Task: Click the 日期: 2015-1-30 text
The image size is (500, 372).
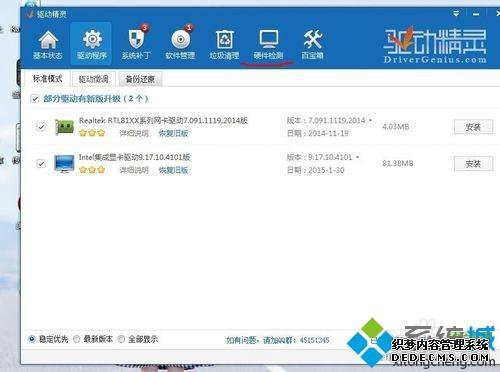Action: click(x=315, y=170)
